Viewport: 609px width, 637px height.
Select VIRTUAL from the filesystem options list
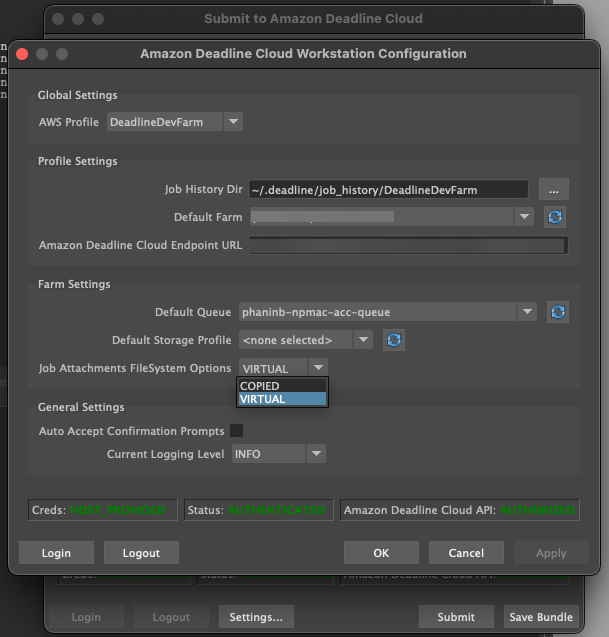pos(282,399)
